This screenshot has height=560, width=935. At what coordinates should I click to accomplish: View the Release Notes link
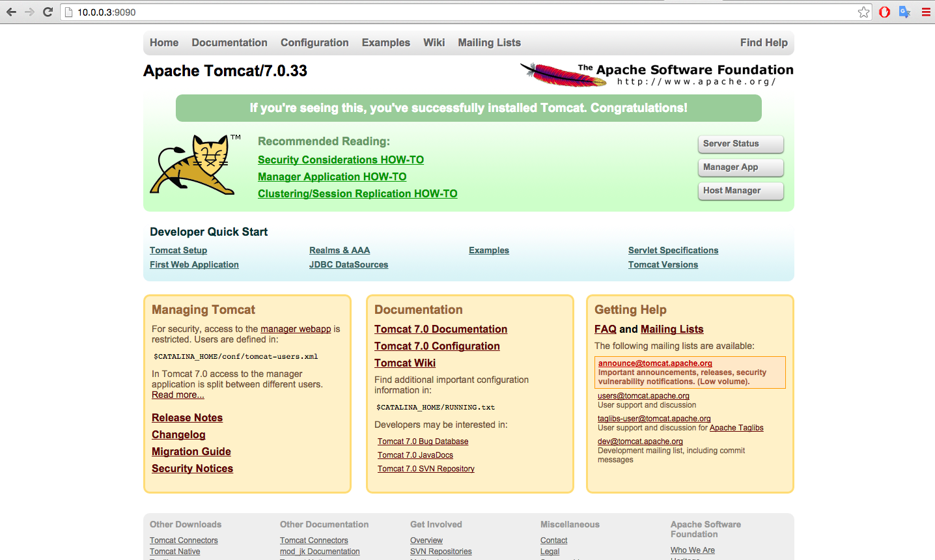[187, 417]
